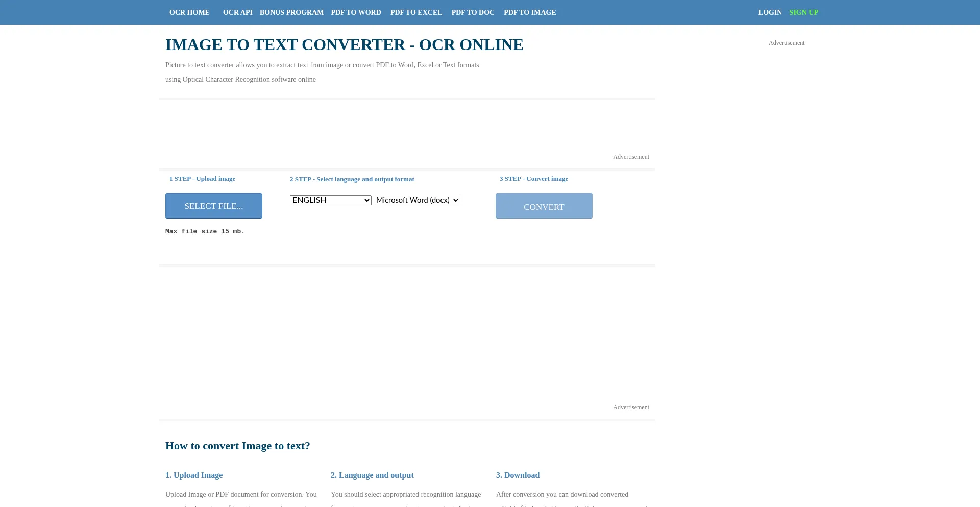The image size is (980, 507).
Task: Open the Microsoft Word (docx) format dropdown
Action: pos(417,200)
